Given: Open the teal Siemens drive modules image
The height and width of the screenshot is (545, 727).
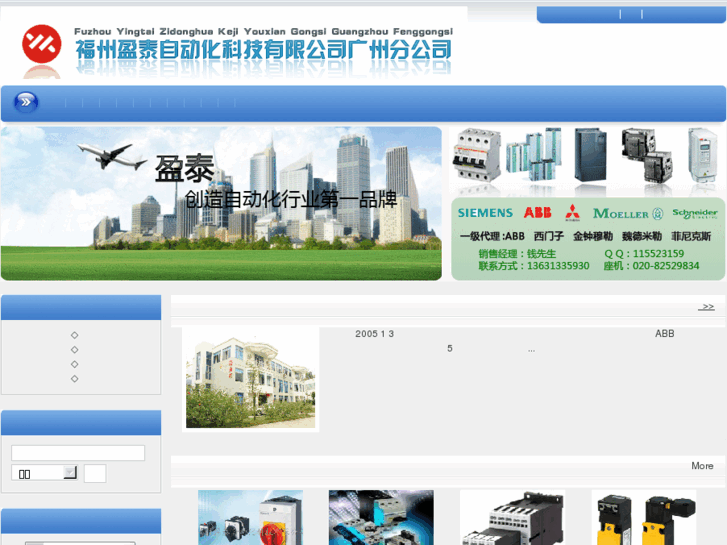Looking at the screenshot, I should [x=534, y=154].
